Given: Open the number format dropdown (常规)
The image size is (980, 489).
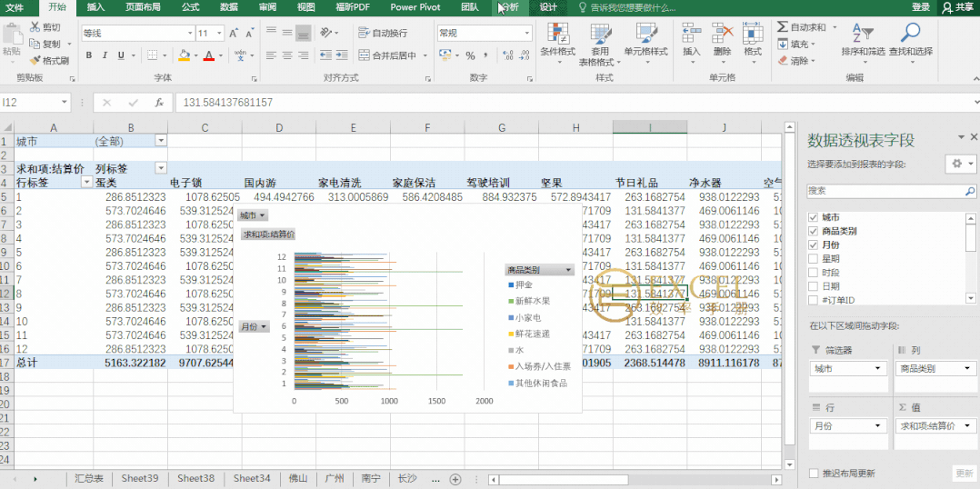Looking at the screenshot, I should click(527, 33).
